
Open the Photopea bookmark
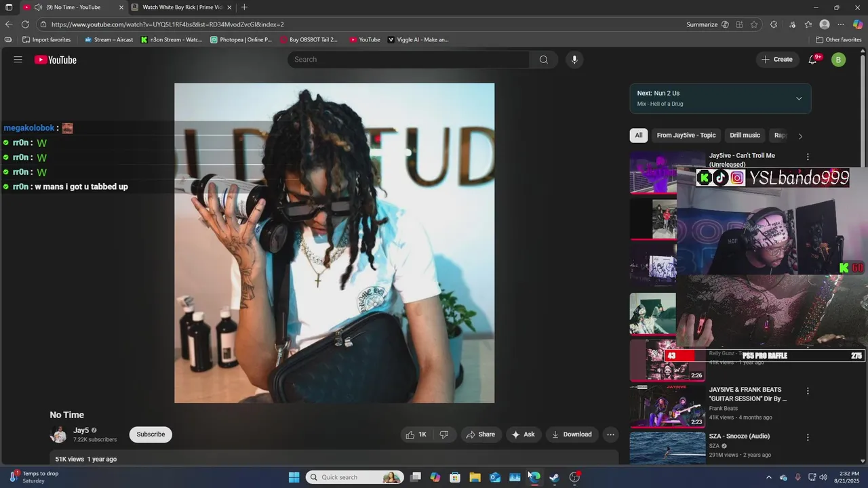coord(241,39)
